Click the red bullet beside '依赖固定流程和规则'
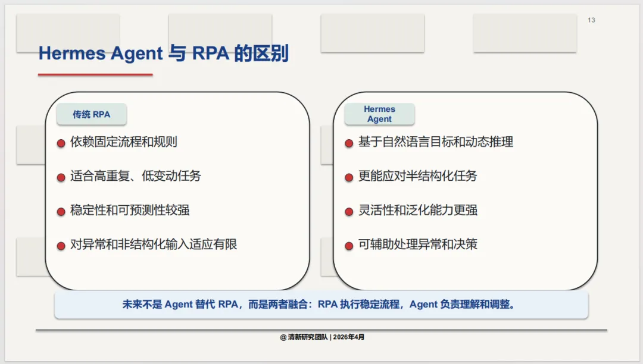Screen dimensions: 643x364 [61, 143]
